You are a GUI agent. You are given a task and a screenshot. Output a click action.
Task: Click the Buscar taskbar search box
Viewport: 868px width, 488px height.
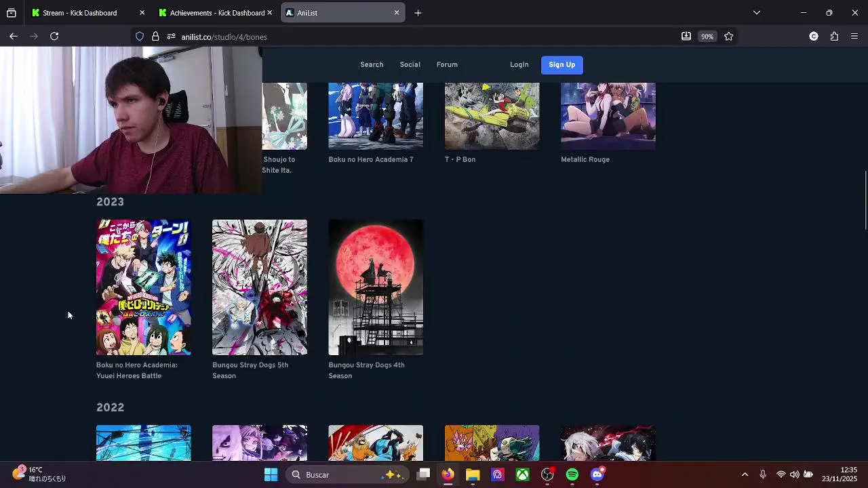pos(346,475)
